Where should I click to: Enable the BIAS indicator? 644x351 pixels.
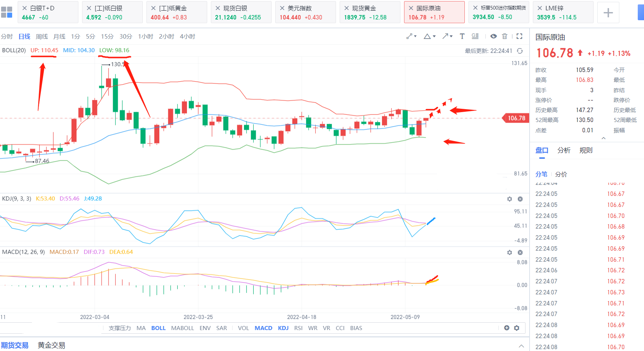[x=356, y=328]
